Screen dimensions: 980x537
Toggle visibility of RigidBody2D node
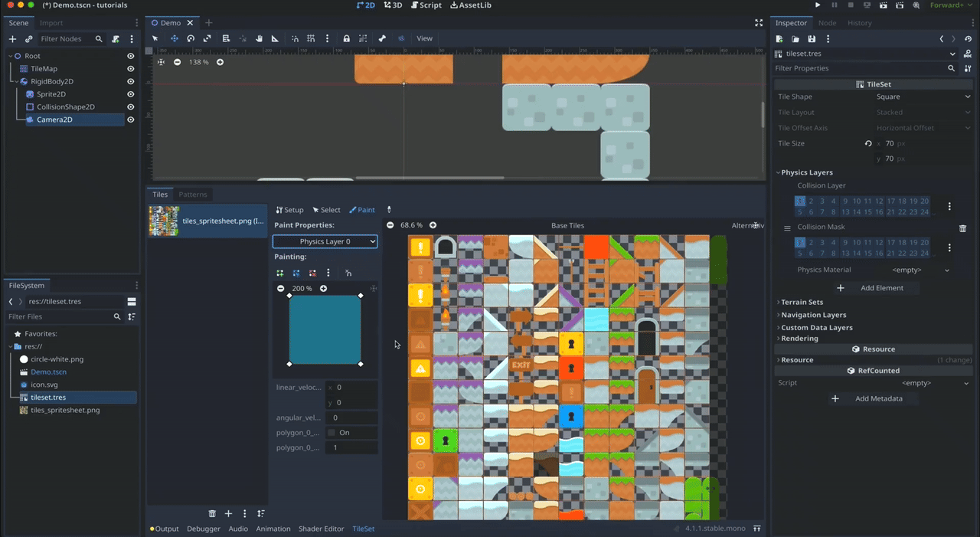(x=131, y=81)
